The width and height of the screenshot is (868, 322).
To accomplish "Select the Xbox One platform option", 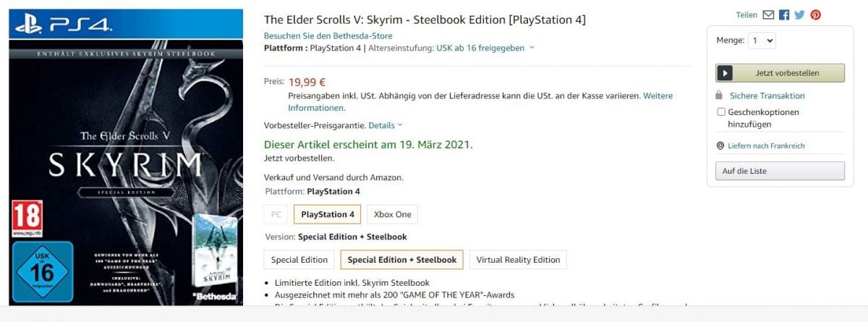I will tap(393, 214).
